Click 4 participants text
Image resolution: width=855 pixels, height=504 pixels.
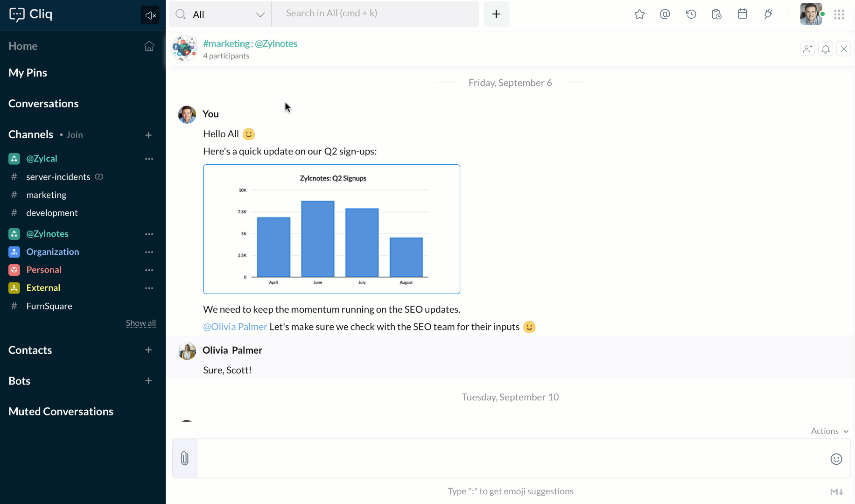tap(226, 56)
